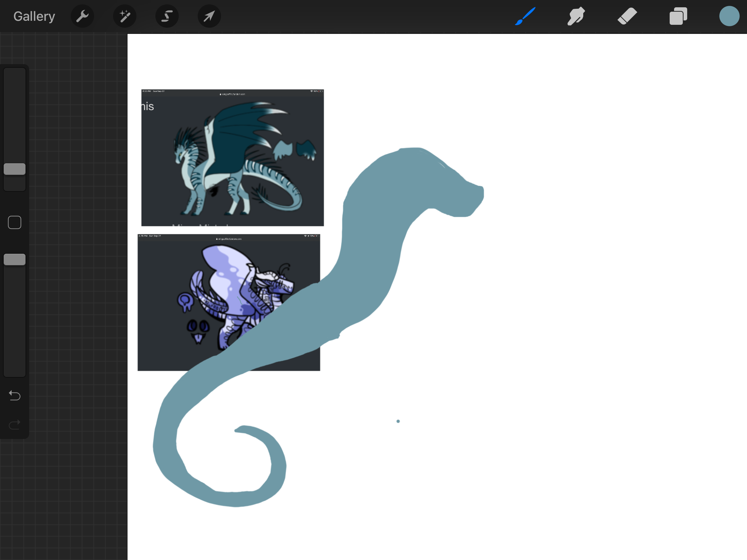
Task: Undo the last stroke
Action: [x=15, y=396]
